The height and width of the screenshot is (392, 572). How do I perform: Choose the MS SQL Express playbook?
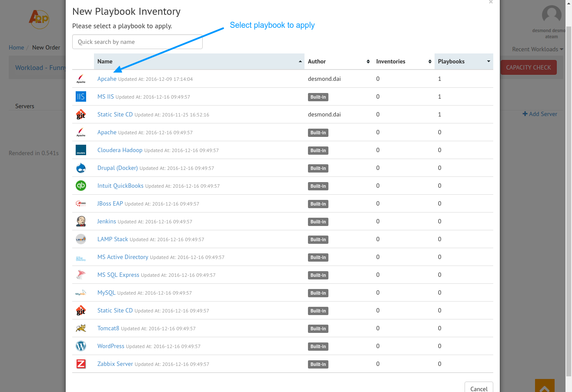[x=118, y=275]
